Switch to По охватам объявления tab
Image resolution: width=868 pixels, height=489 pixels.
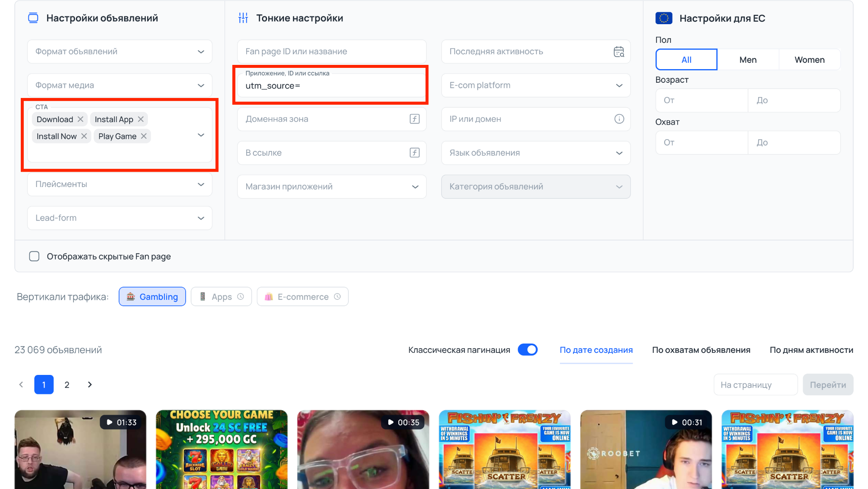[x=701, y=349]
